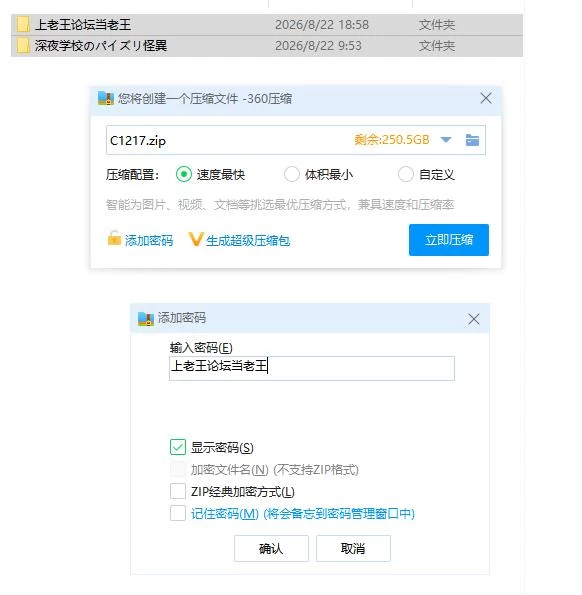Click folder icon of 深夜学校のパイズリ怪異 row
The image size is (582, 595).
pos(23,46)
